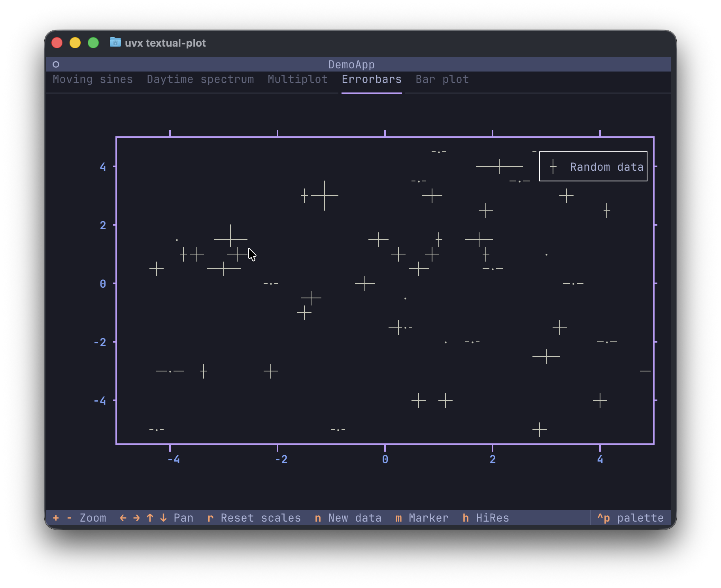This screenshot has width=721, height=588.
Task: Generate New data with the n control
Action: [317, 518]
